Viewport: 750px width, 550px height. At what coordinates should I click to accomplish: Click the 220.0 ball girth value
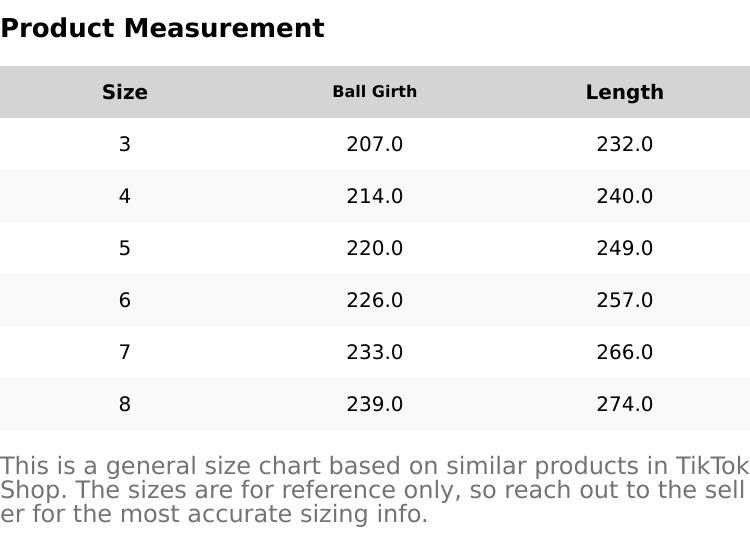tap(375, 248)
